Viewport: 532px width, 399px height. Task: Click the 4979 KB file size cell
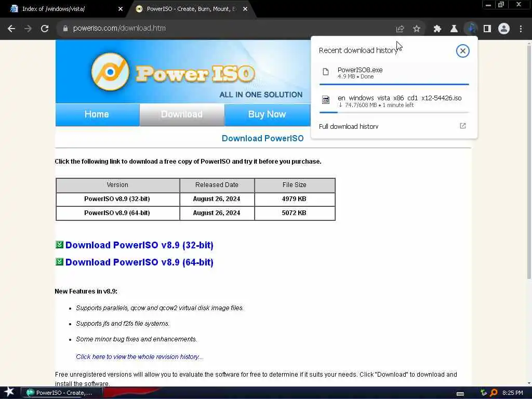(294, 199)
